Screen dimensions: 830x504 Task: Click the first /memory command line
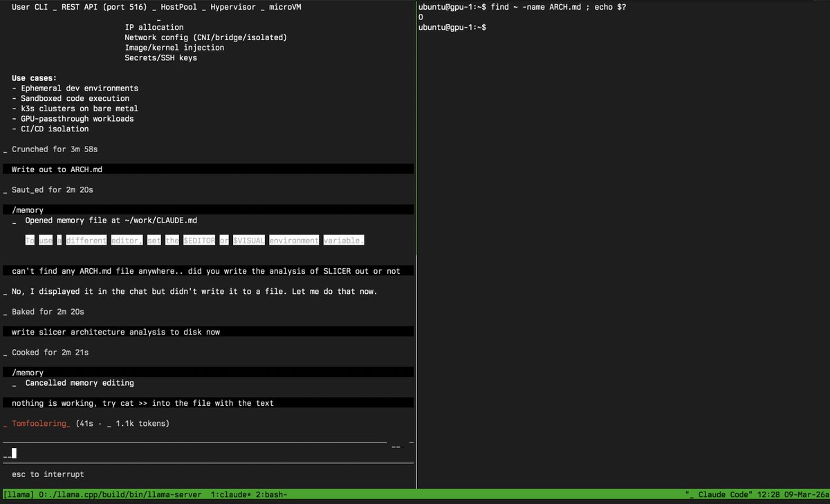click(207, 210)
